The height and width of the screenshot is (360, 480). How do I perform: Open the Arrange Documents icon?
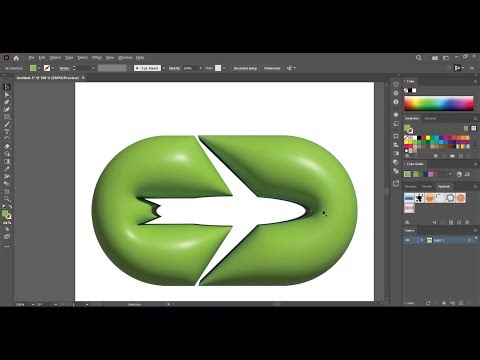(x=435, y=58)
